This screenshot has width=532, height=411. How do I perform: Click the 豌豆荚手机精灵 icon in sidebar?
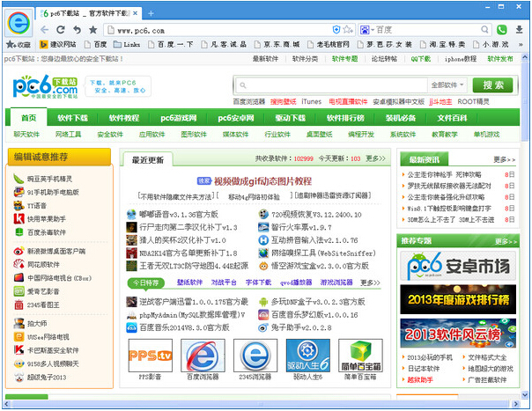18,179
